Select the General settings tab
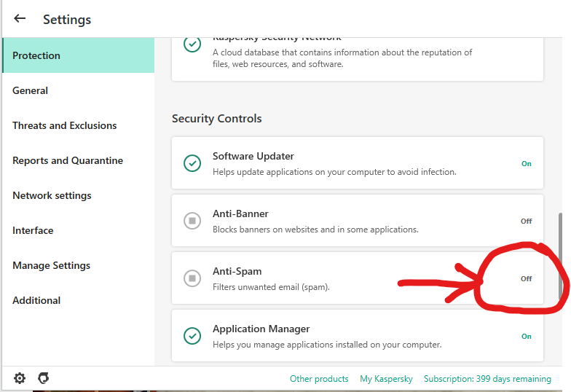 pyautogui.click(x=31, y=90)
